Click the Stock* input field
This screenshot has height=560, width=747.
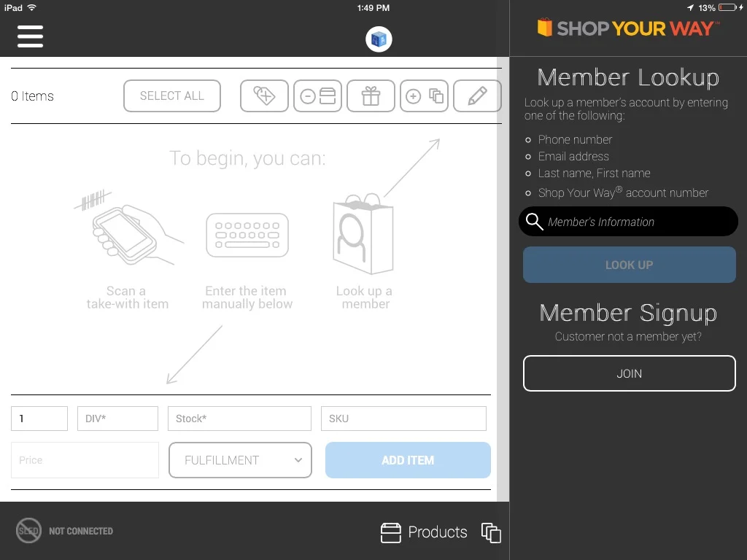[x=239, y=419]
